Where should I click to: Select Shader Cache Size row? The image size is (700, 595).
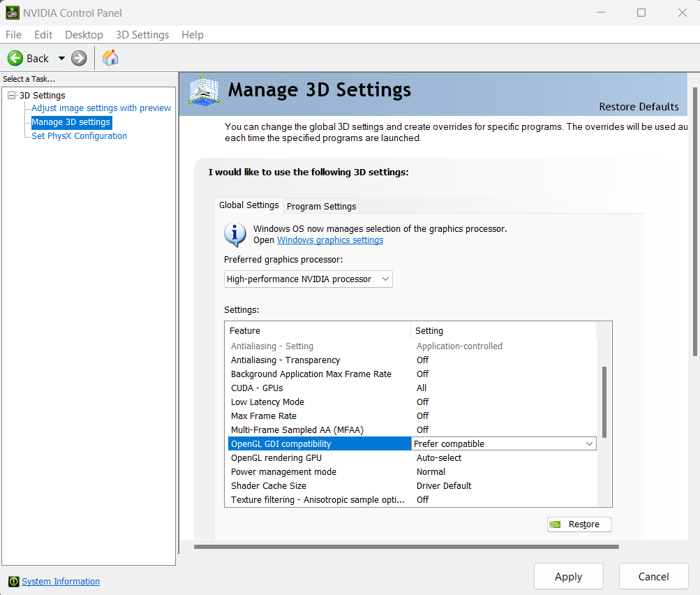[x=412, y=485]
